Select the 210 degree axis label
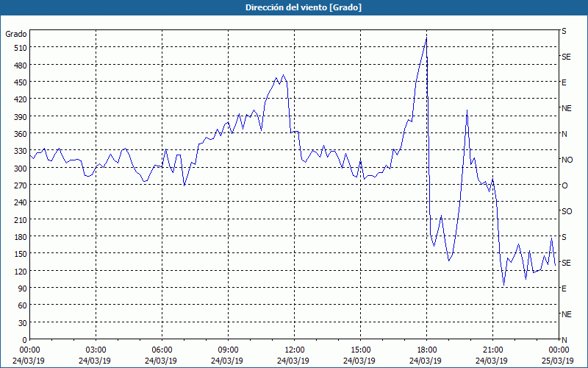The image size is (588, 368). tap(21, 219)
